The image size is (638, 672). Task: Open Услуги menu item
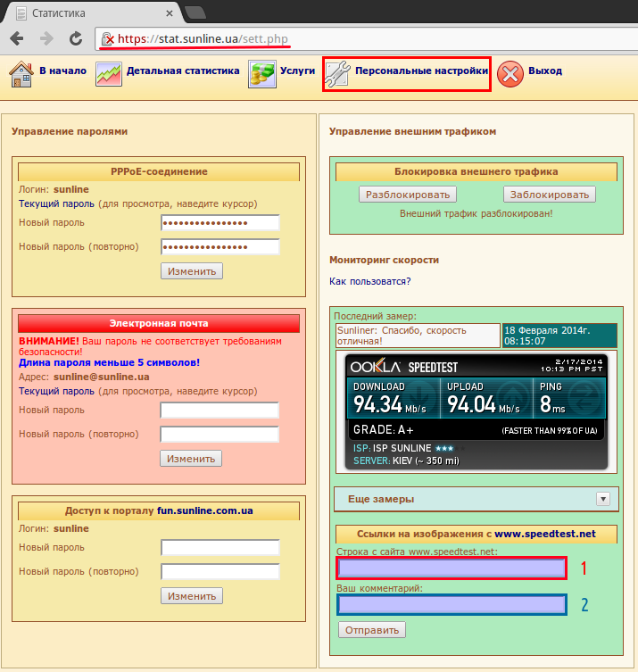click(297, 71)
